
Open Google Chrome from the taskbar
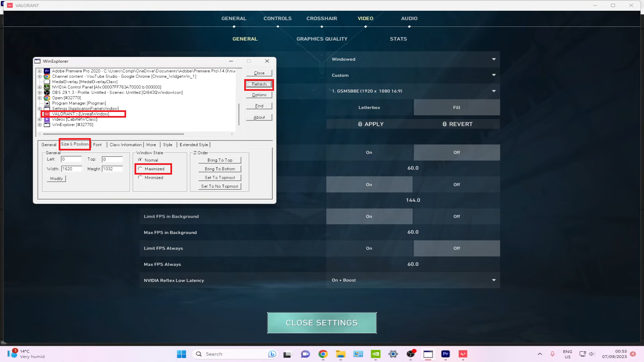tap(323, 354)
